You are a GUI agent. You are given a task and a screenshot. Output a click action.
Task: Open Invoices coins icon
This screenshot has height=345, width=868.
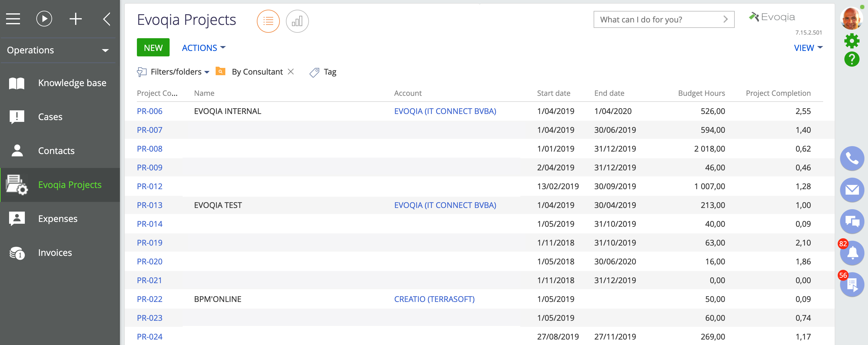click(x=17, y=253)
